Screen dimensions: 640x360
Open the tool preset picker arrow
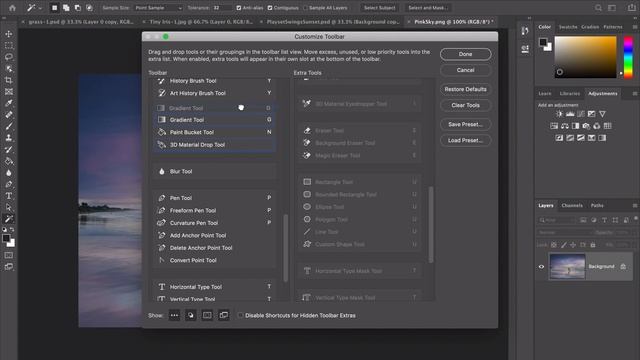(x=40, y=8)
